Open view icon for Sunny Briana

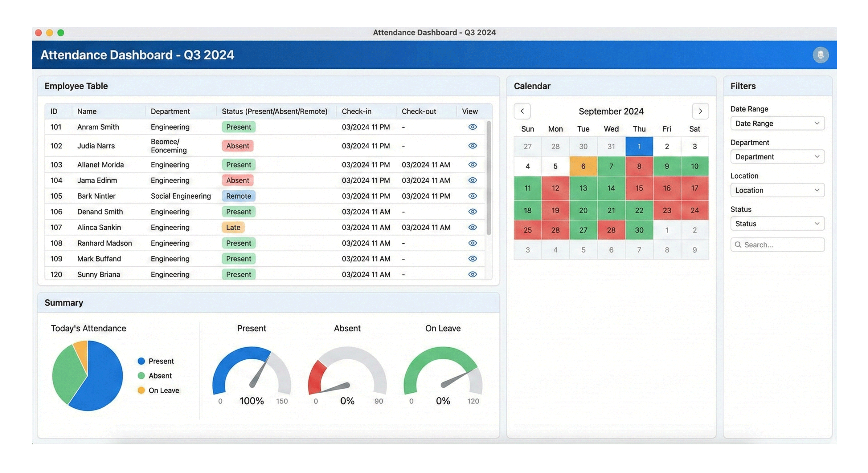(473, 274)
